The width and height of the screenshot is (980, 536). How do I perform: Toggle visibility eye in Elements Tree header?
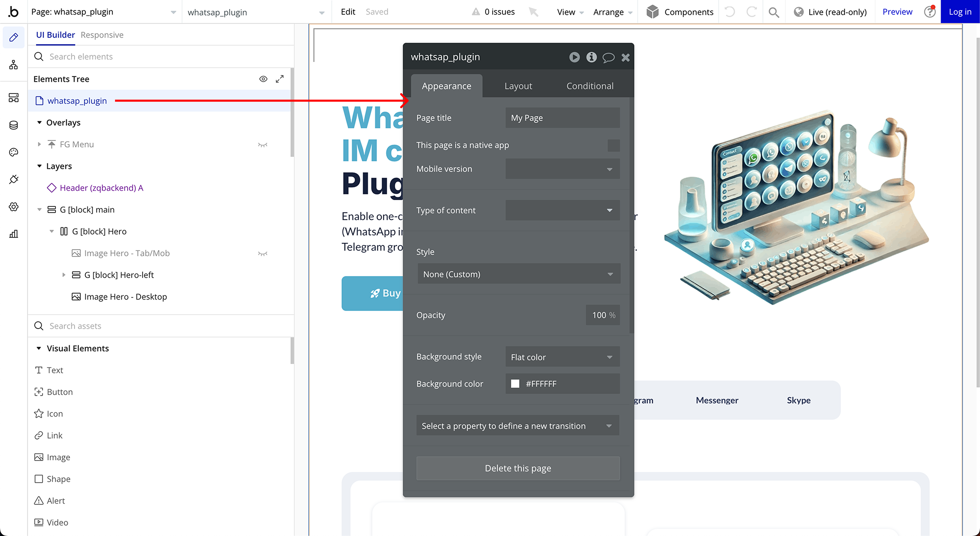[x=263, y=79]
